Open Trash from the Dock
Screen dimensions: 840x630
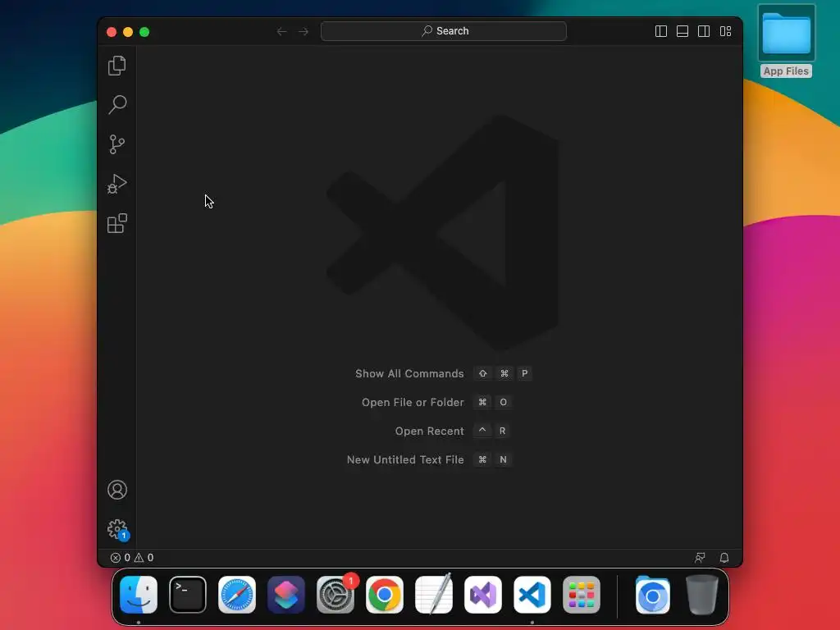702,595
